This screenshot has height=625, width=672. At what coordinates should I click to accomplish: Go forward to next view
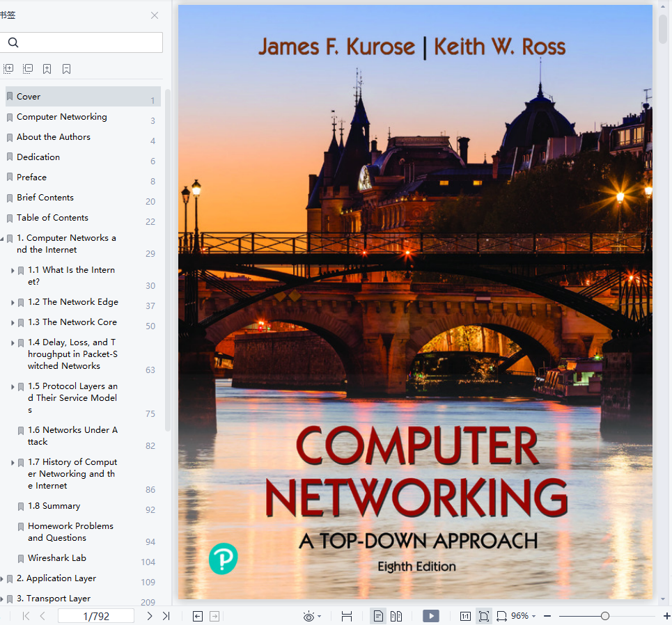[x=214, y=616]
